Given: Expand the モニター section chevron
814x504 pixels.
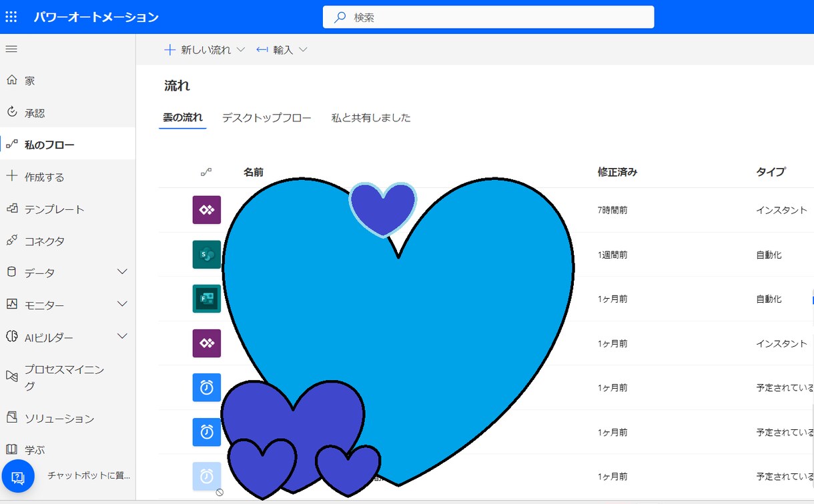Looking at the screenshot, I should click(122, 304).
